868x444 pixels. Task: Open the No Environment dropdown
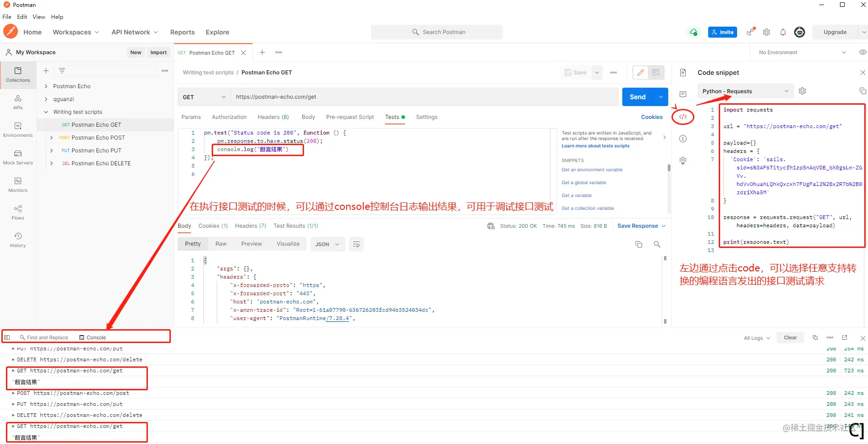tap(802, 52)
